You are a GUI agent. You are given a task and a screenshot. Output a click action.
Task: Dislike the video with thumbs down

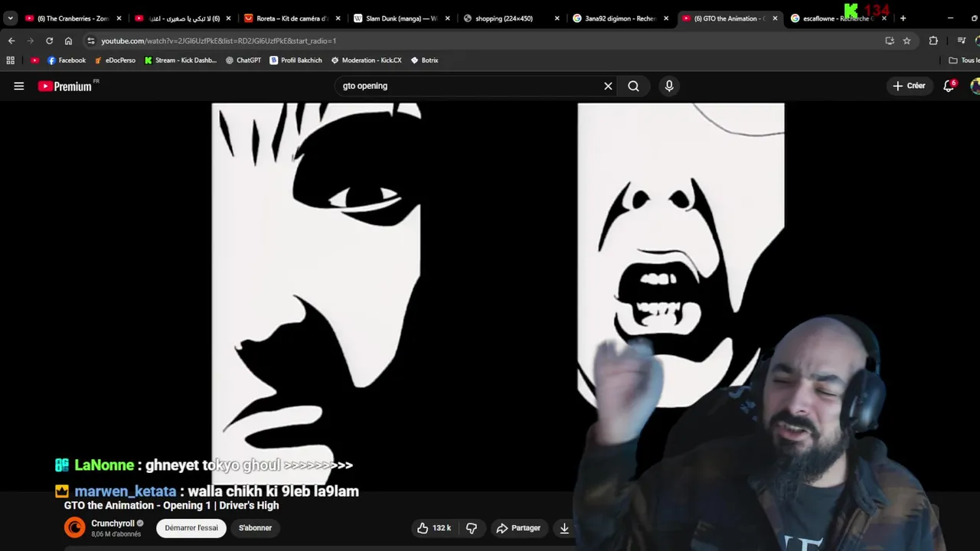(x=472, y=528)
